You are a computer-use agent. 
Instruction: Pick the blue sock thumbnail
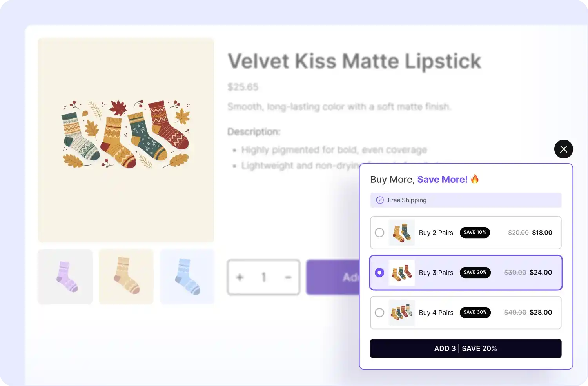(187, 277)
